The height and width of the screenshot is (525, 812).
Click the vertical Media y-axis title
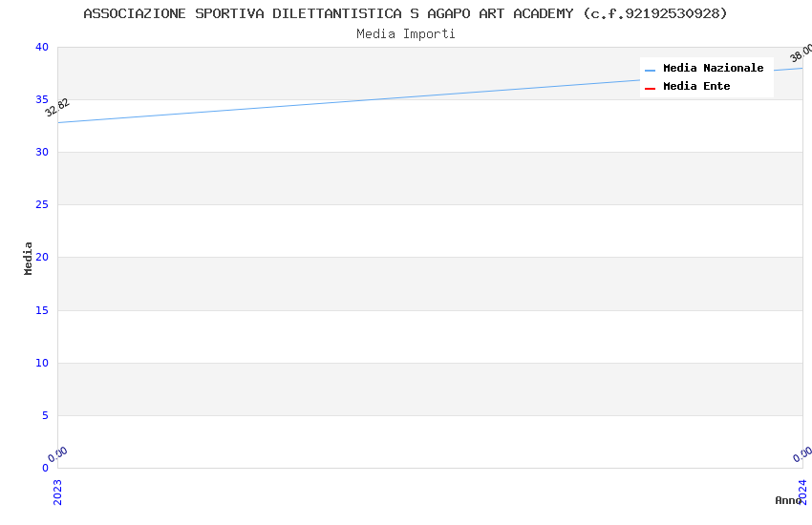tap(29, 258)
